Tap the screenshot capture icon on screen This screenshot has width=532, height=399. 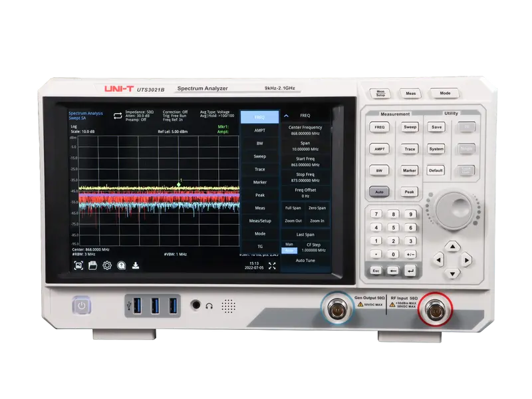click(78, 265)
